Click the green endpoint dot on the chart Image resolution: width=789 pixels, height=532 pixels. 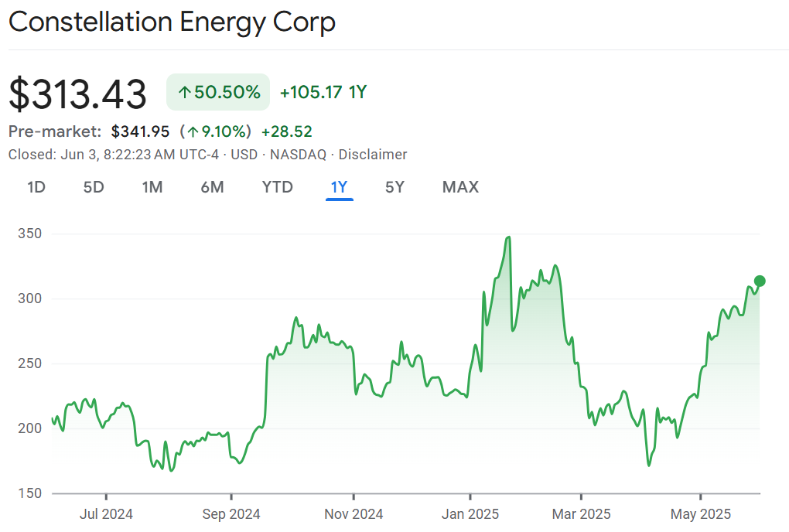coord(760,281)
